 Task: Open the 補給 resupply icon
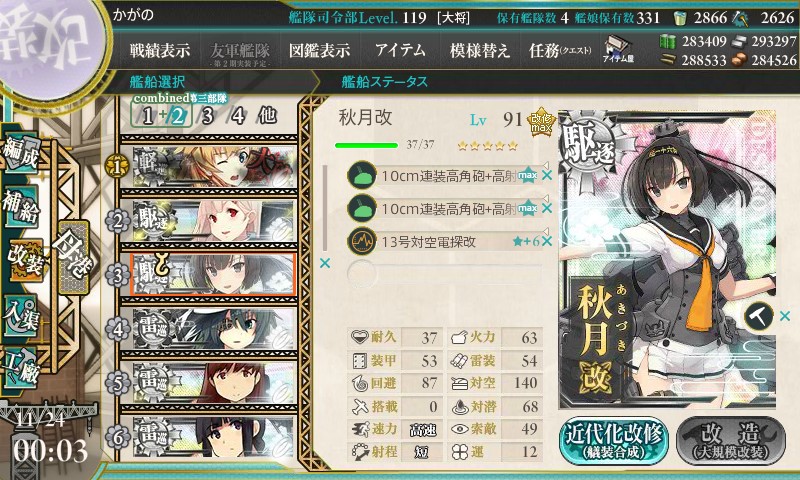click(21, 206)
